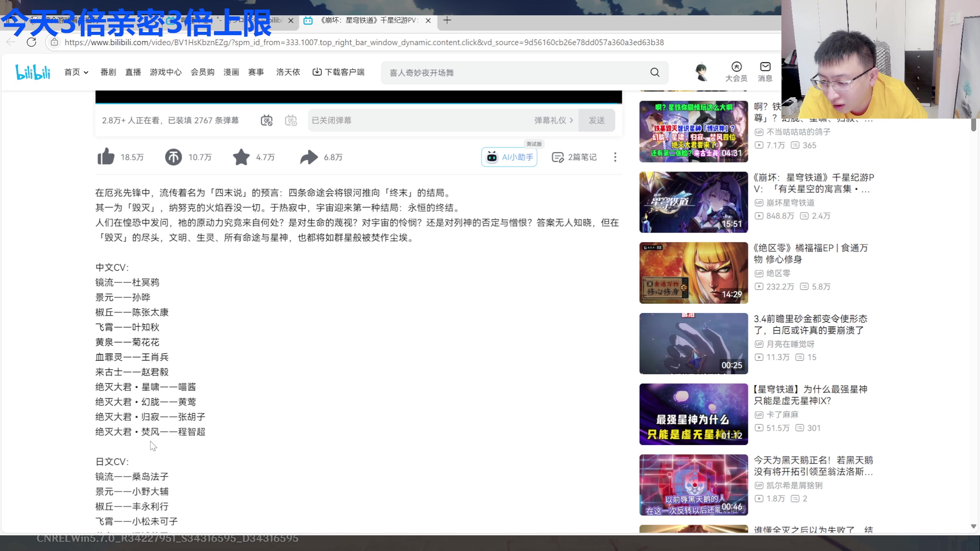The width and height of the screenshot is (980, 551).
Task: Share the video with arrow icon
Action: pos(309,157)
